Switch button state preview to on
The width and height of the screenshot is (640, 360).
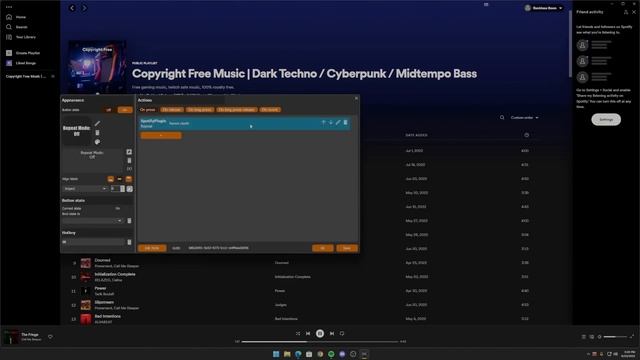[125, 110]
